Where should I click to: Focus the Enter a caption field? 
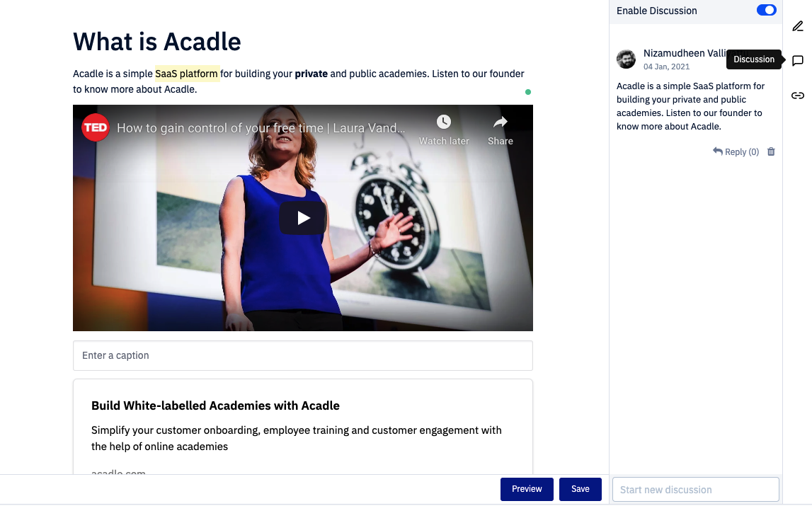coord(303,355)
